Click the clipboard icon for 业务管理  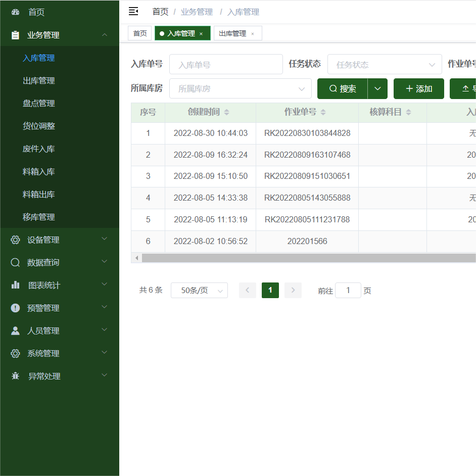coord(15,35)
